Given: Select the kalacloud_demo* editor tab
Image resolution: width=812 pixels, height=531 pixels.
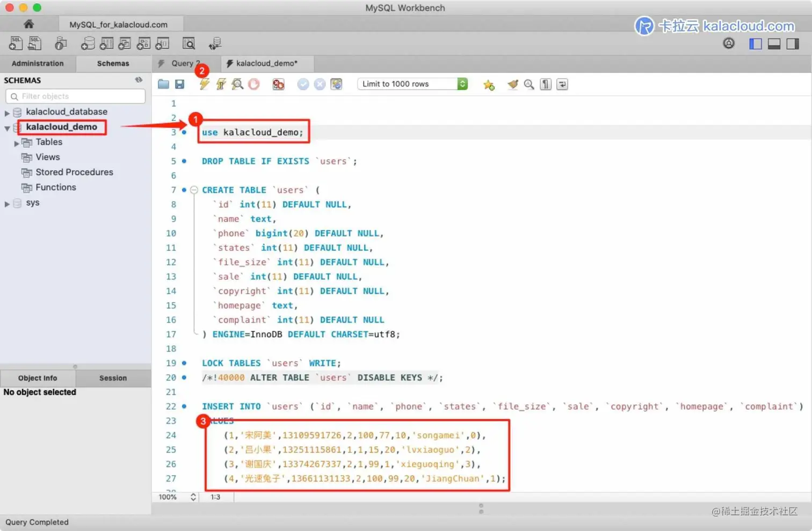Looking at the screenshot, I should tap(267, 63).
